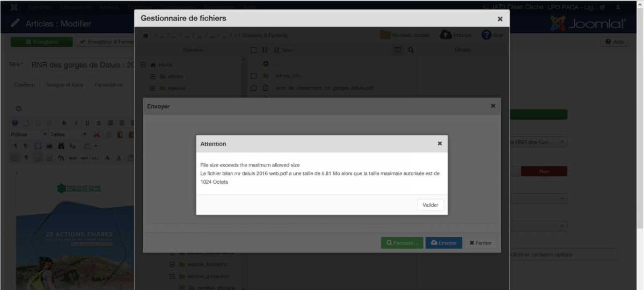
Task: Click Fermer in the Envoyer dialog
Action: coord(480,243)
